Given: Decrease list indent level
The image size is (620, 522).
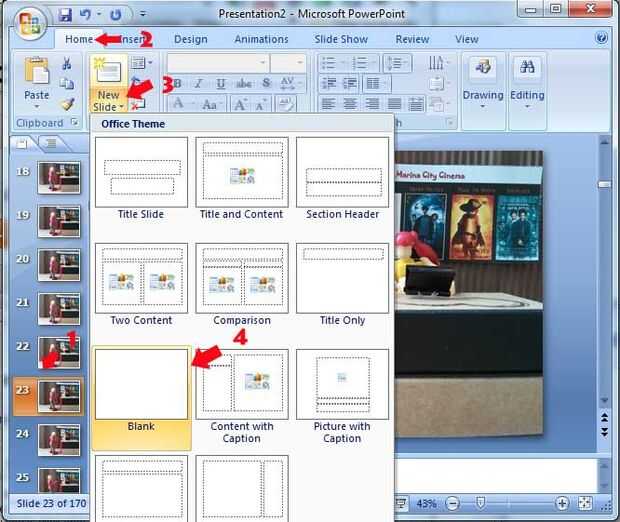Looking at the screenshot, I should [329, 83].
